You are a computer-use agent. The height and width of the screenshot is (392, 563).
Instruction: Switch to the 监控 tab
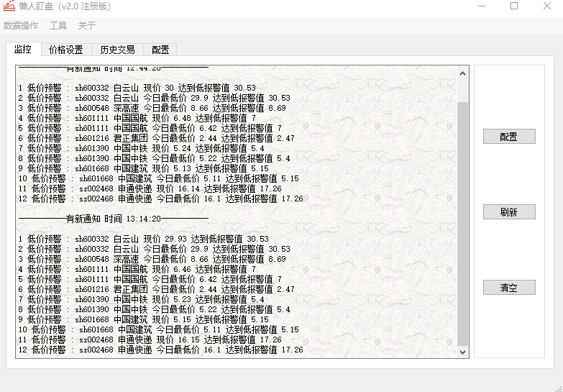[23, 49]
